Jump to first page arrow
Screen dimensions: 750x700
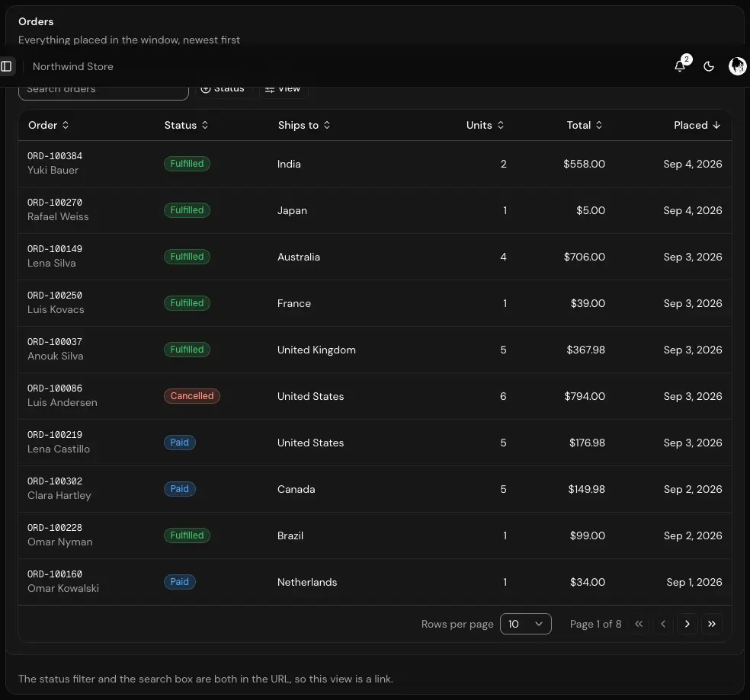click(639, 624)
